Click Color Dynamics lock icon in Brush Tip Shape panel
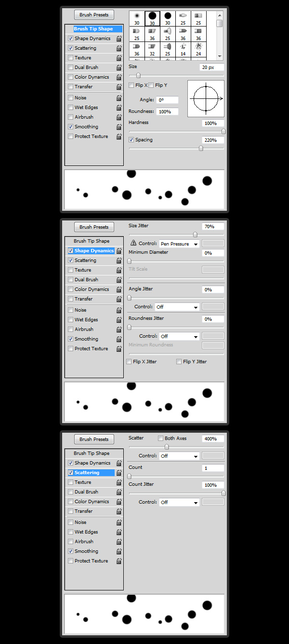The width and height of the screenshot is (289, 644). pyautogui.click(x=118, y=77)
